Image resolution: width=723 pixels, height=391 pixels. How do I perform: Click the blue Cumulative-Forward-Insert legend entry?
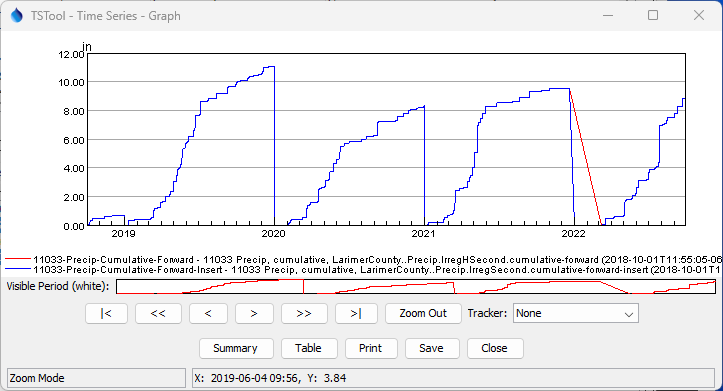coord(363,269)
